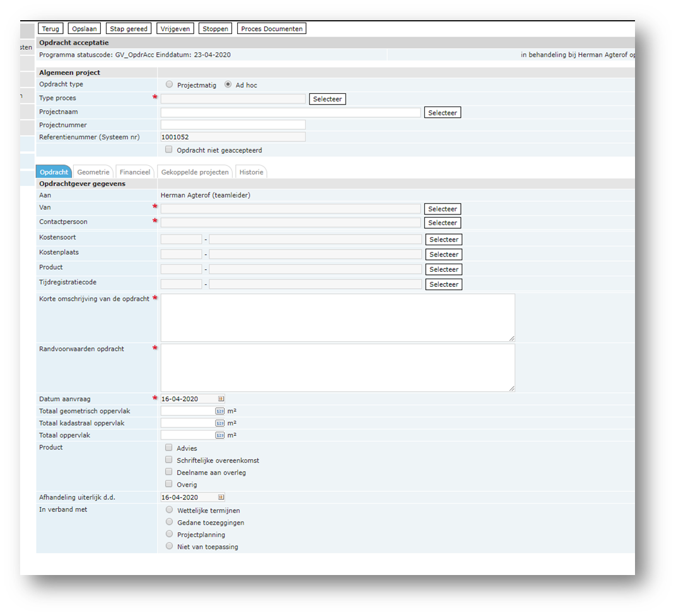Image resolution: width=676 pixels, height=616 pixels.
Task: Choose the Wettelijke termijnen radio option
Action: [x=169, y=509]
